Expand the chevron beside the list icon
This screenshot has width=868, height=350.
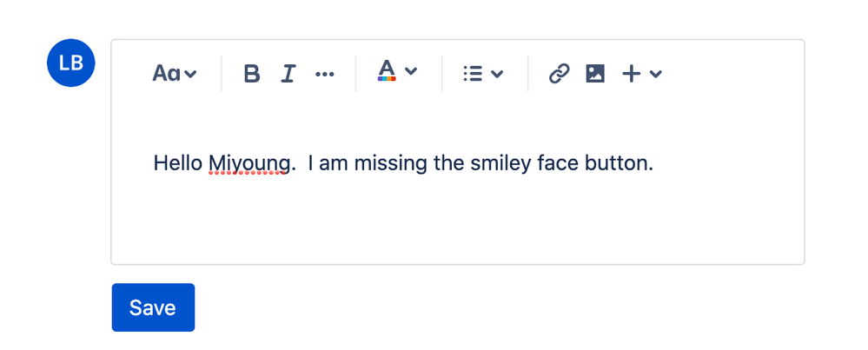pyautogui.click(x=497, y=74)
